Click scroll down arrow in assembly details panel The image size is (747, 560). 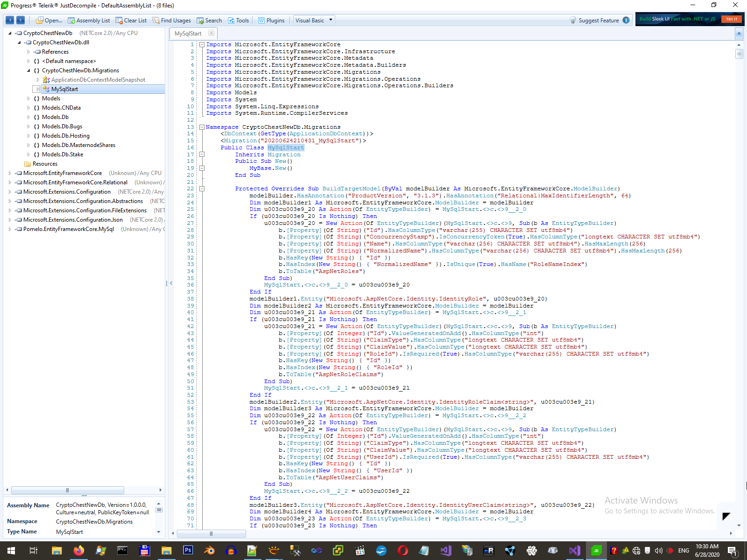[159, 532]
